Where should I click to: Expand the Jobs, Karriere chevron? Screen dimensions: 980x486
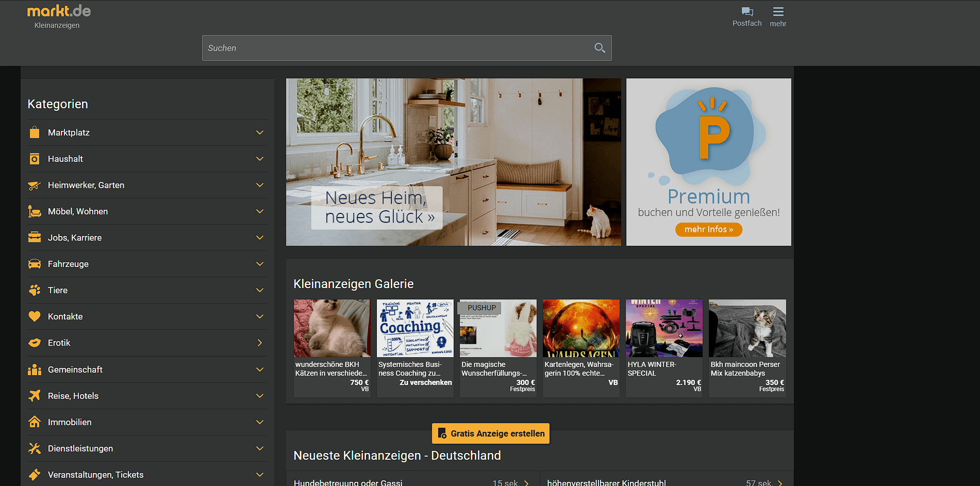[x=260, y=238]
